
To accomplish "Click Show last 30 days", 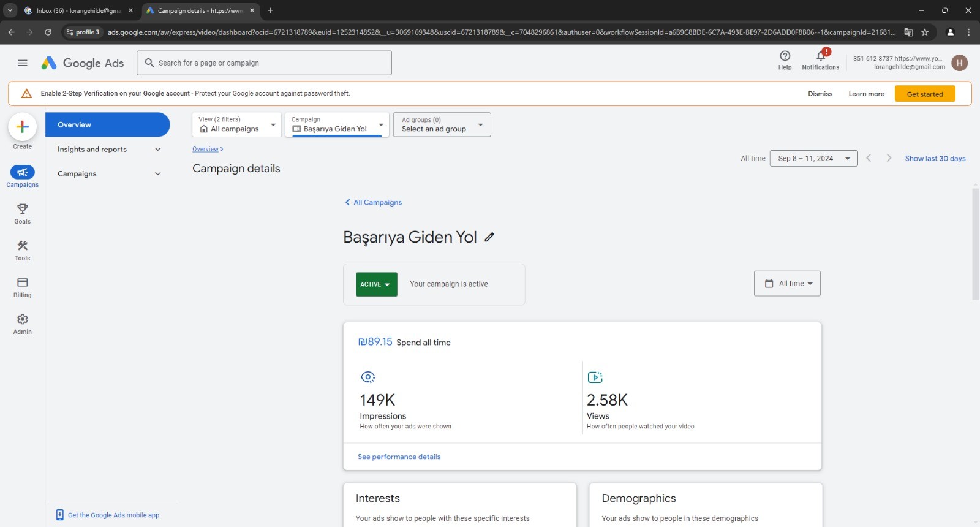I will (935, 158).
